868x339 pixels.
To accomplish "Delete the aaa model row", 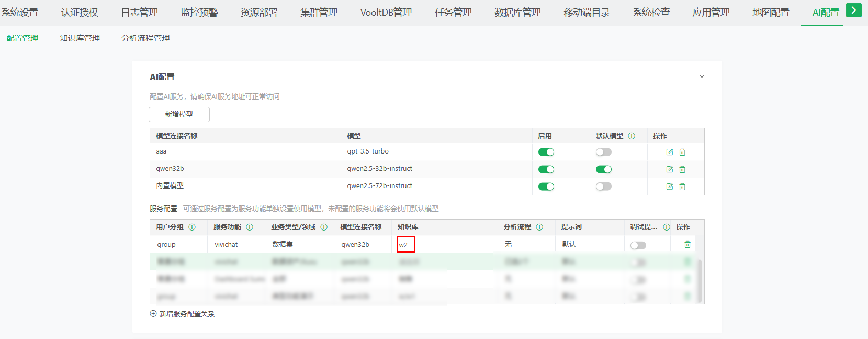I will pyautogui.click(x=682, y=152).
